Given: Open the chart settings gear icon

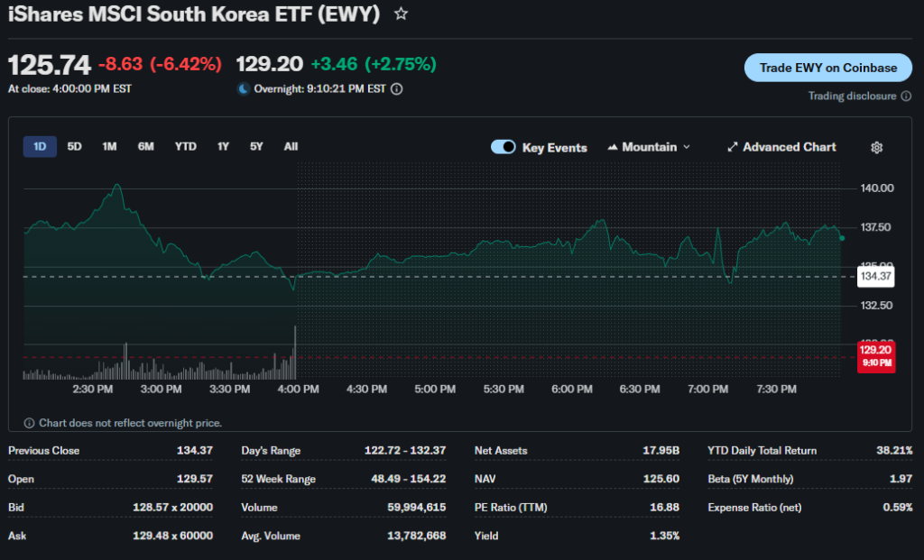Looking at the screenshot, I should coord(876,148).
